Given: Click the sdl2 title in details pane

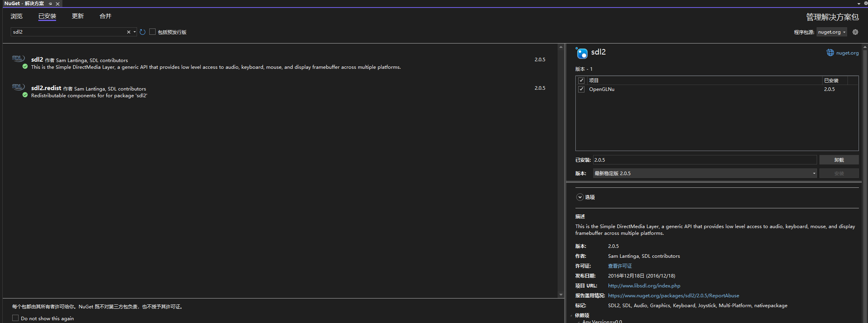Looking at the screenshot, I should pyautogui.click(x=598, y=52).
